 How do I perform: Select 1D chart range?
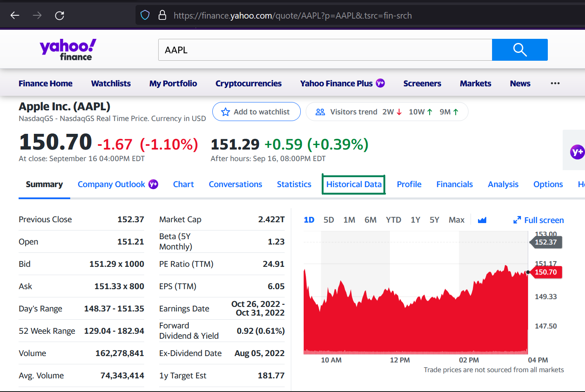(x=309, y=220)
